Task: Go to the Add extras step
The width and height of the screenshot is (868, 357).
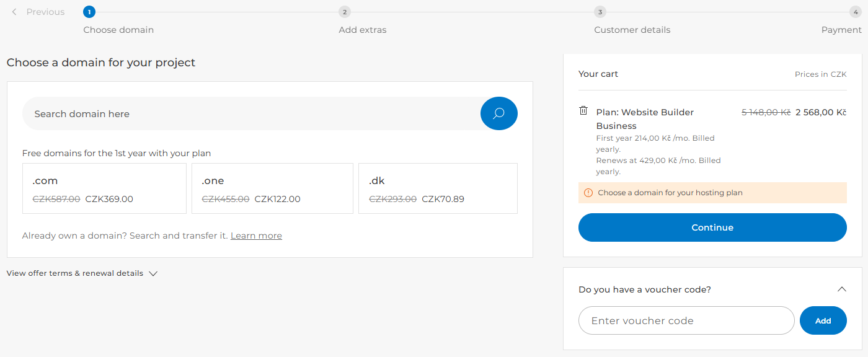Action: 363,30
